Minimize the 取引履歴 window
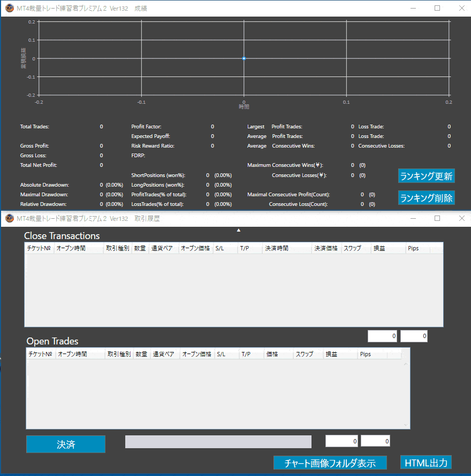Screen dimensions: 471x476 tap(413, 218)
